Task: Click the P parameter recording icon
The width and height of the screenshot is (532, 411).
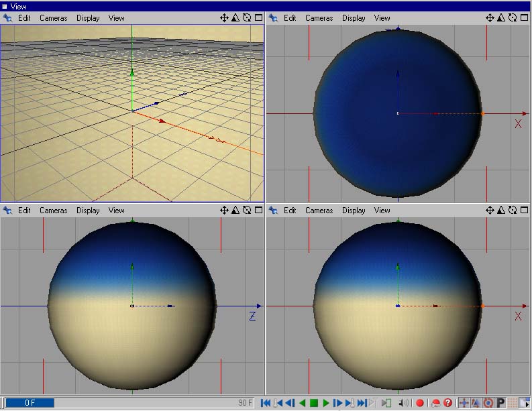Action: [500, 403]
